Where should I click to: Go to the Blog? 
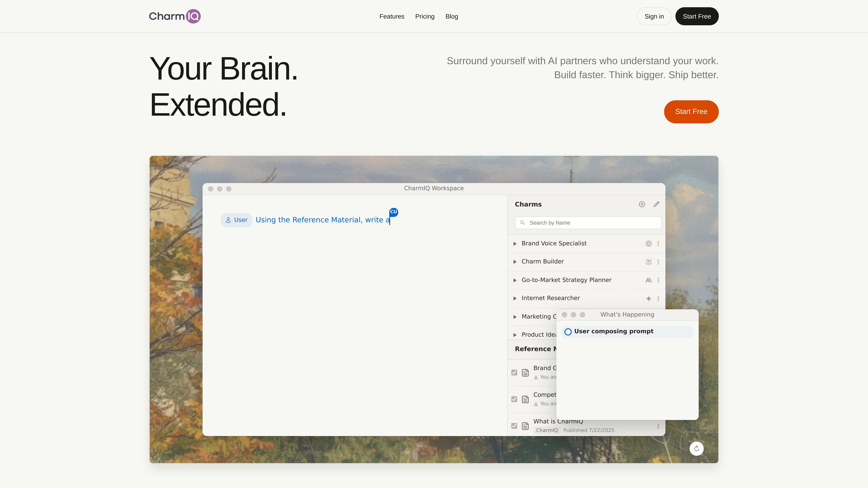pos(452,16)
